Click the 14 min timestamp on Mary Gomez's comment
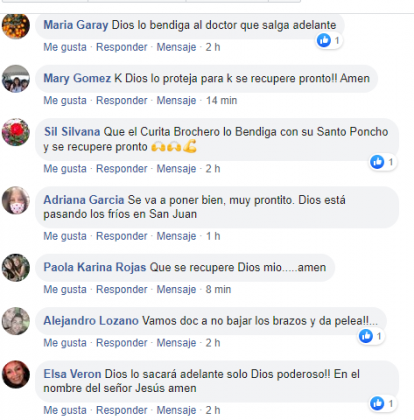Viewport: 414px width, 420px height. (x=221, y=100)
